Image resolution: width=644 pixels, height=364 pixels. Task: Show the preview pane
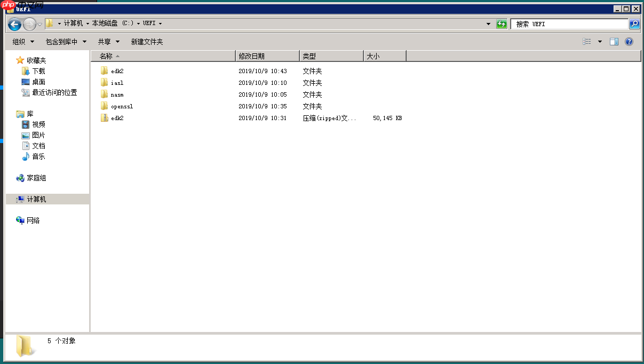tap(614, 41)
